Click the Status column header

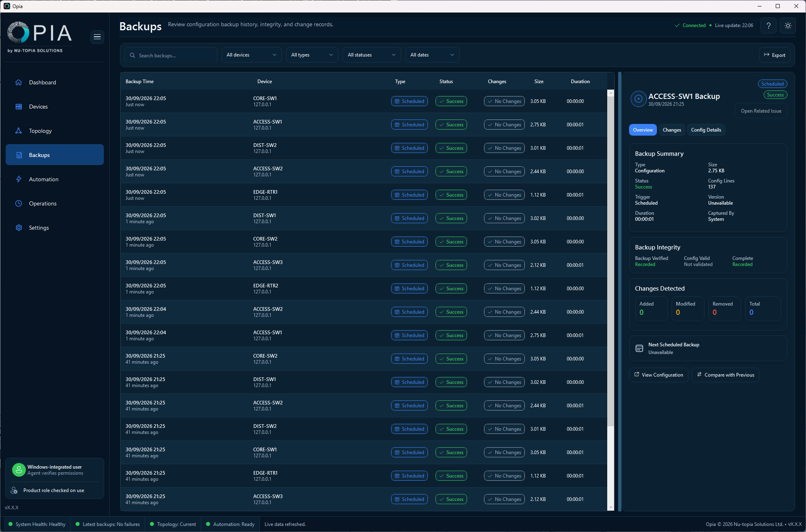(446, 82)
